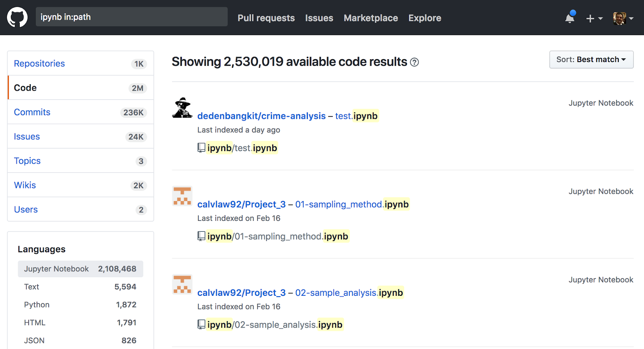This screenshot has width=644, height=349.
Task: Filter by Jupyter Notebook language
Action: pos(80,269)
